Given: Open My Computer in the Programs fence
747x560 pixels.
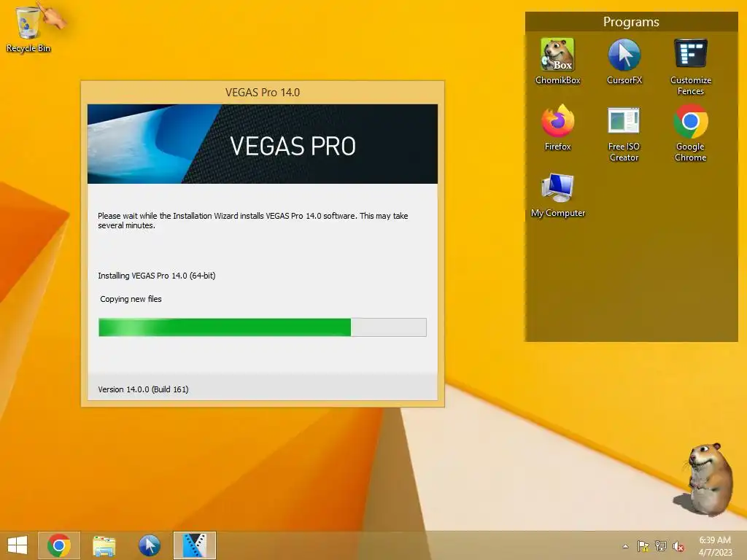Looking at the screenshot, I should pyautogui.click(x=558, y=195).
